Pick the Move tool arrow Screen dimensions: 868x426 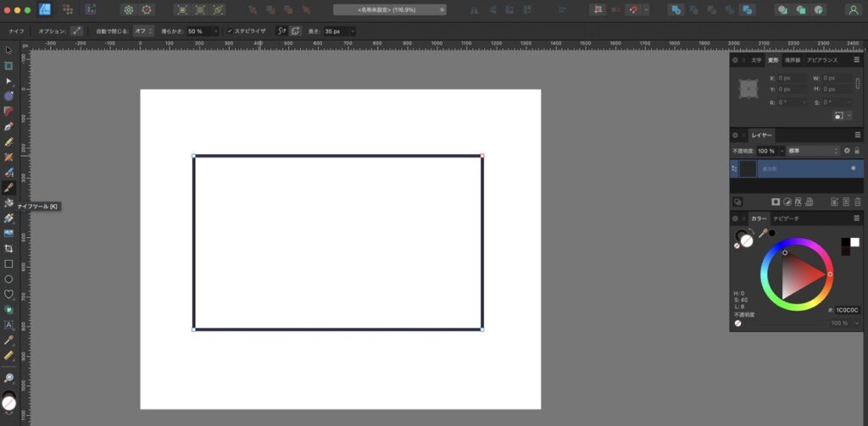8,50
